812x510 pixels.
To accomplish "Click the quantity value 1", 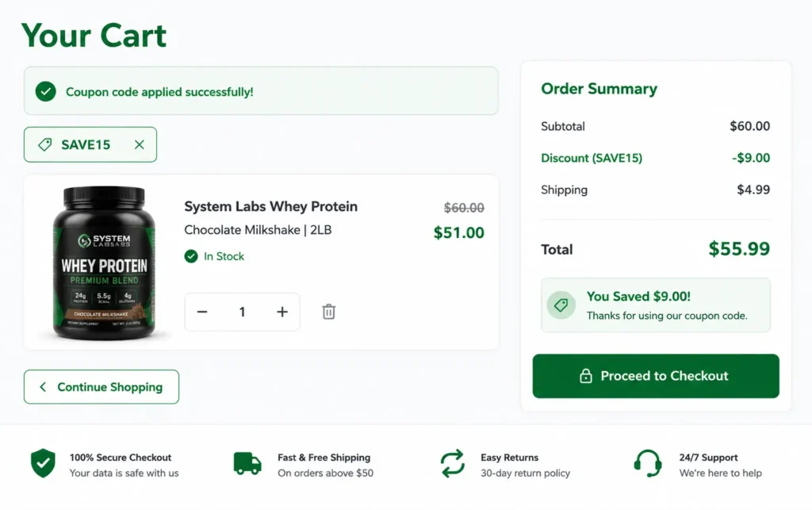I will 242,312.
